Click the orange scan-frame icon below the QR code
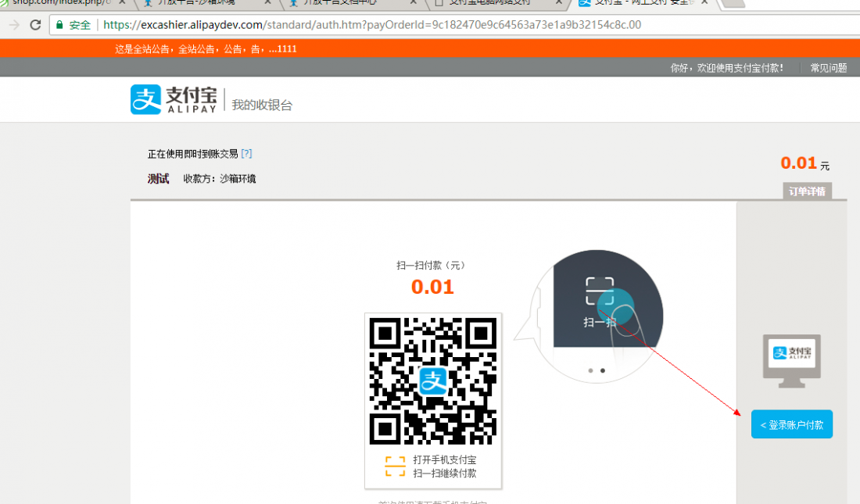This screenshot has height=504, width=860. (x=395, y=466)
